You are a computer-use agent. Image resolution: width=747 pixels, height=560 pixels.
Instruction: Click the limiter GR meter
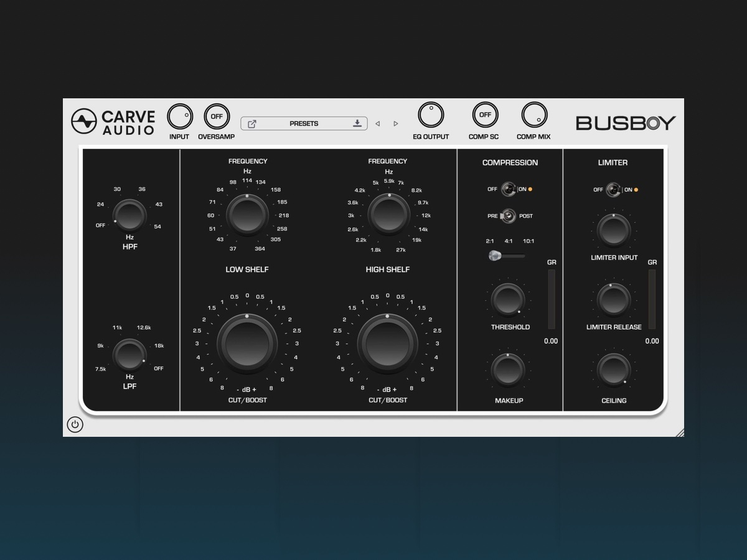pos(652,299)
